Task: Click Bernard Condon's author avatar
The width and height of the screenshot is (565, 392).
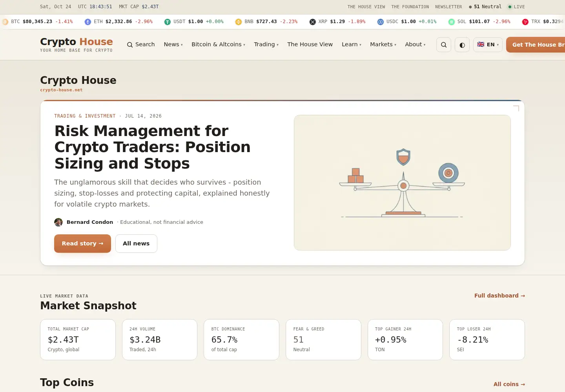Action: pos(58,222)
